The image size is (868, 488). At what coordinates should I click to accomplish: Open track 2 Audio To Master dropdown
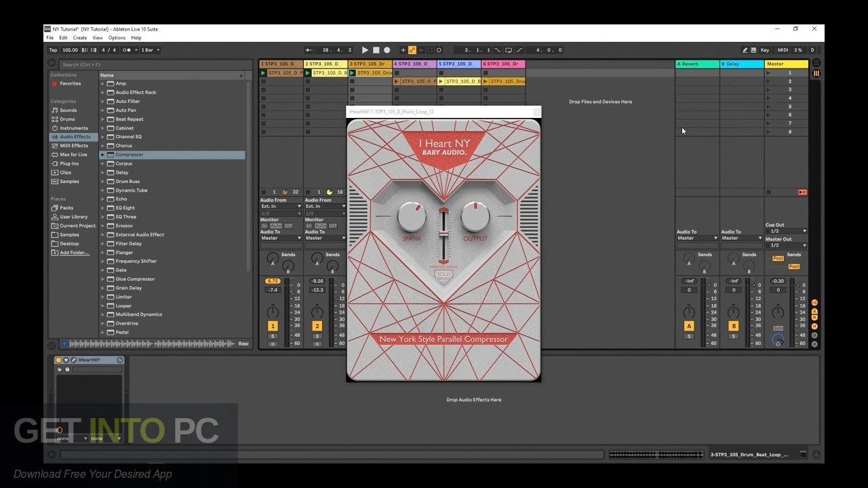click(325, 238)
